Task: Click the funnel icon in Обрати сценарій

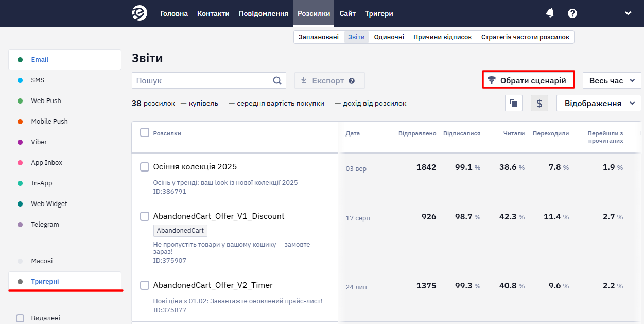Action: [x=492, y=80]
